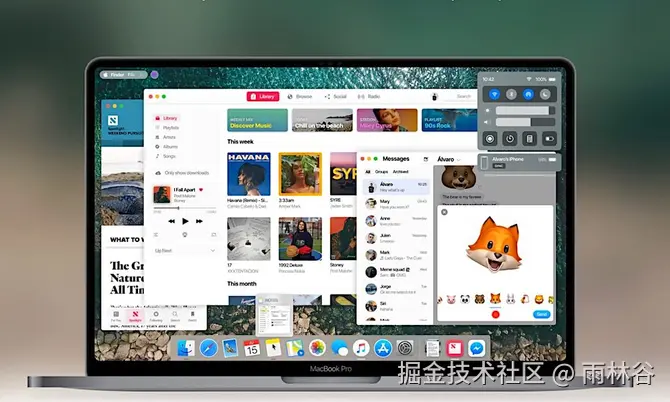This screenshot has height=402, width=670.
Task: Expand the Up Next chevron in Music
Action: [x=212, y=251]
